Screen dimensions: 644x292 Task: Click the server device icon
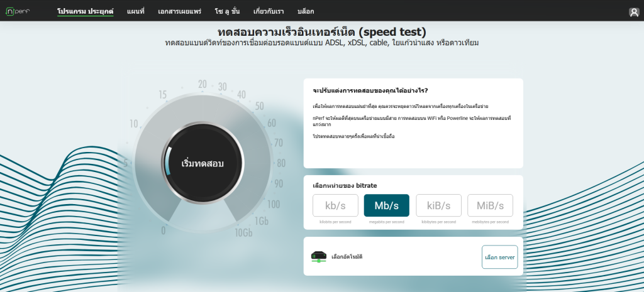[319, 256]
